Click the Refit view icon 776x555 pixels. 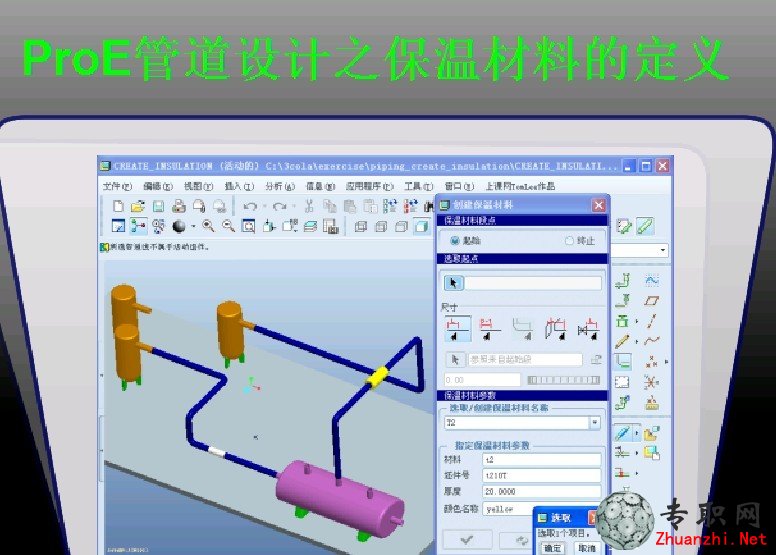[x=248, y=226]
